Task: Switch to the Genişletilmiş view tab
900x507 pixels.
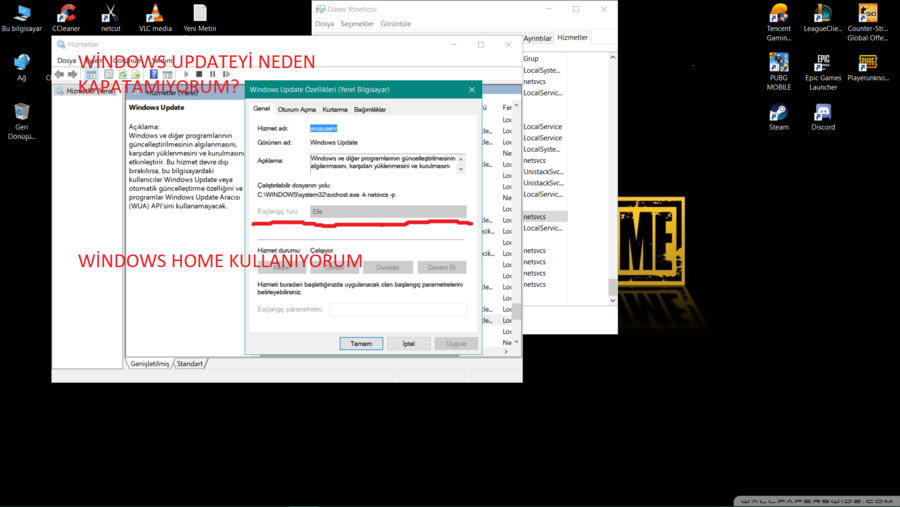Action: pos(150,363)
